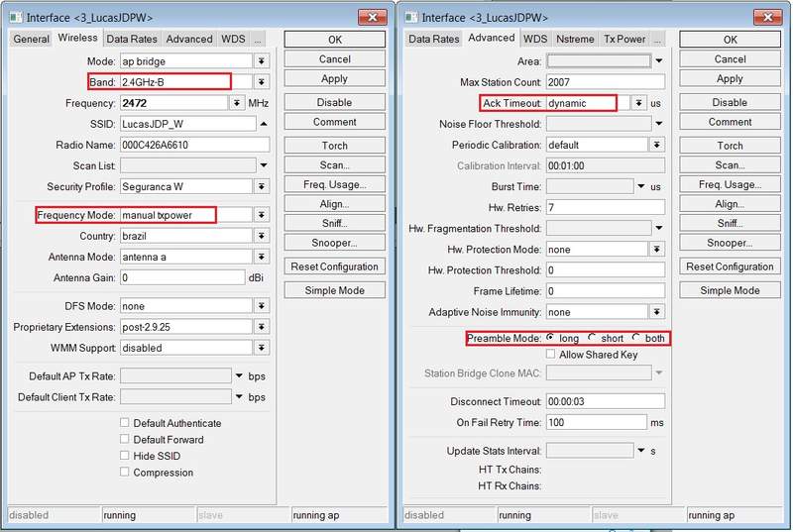Click the window icon of right Interface window

point(411,17)
